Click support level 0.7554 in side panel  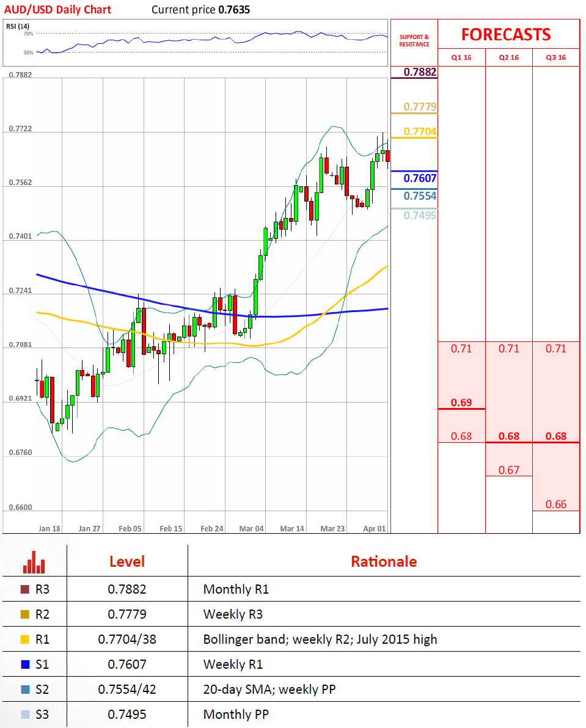tap(420, 196)
